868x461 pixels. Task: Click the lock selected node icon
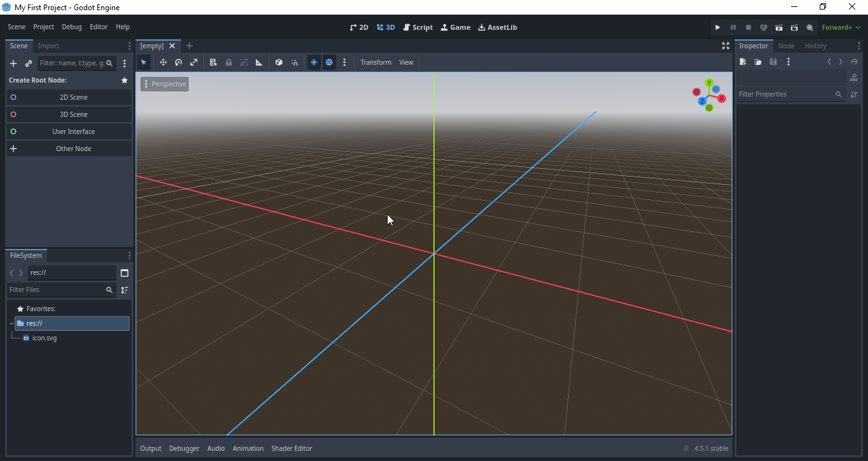click(x=229, y=62)
